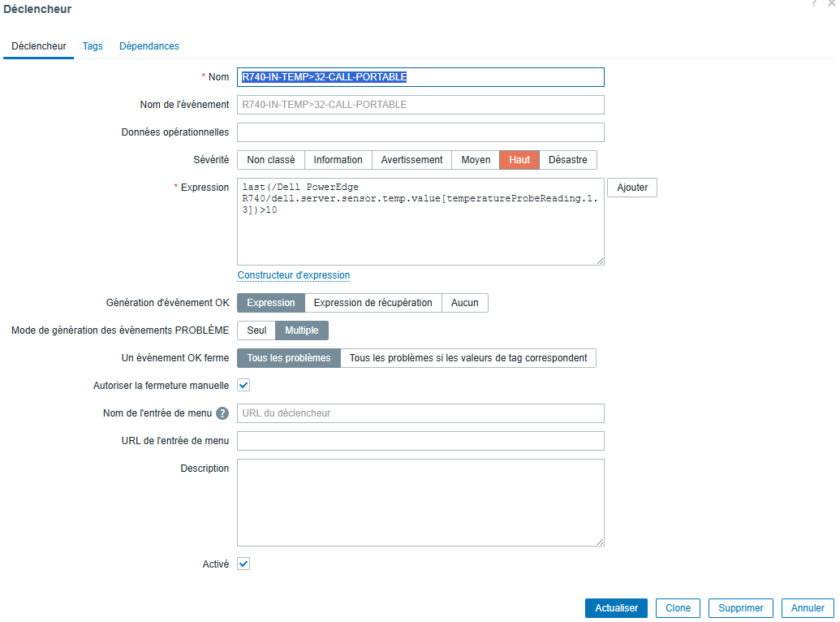Set severity to Non classé
840x622 pixels.
pos(270,160)
